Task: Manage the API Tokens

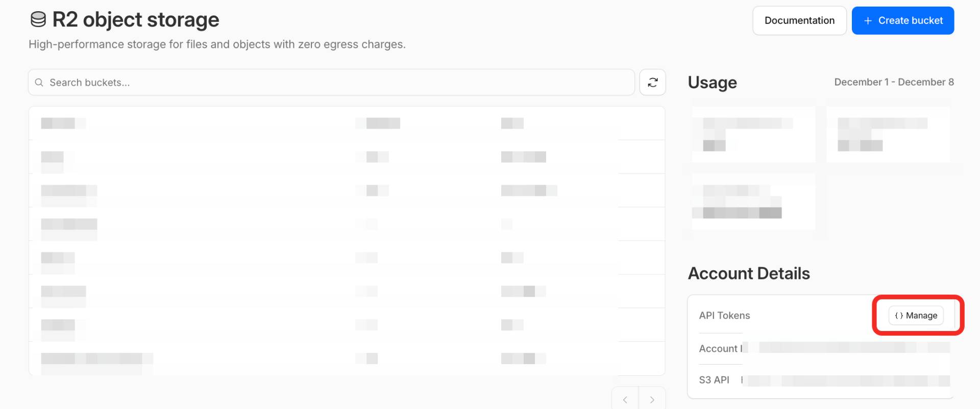Action: [x=916, y=316]
